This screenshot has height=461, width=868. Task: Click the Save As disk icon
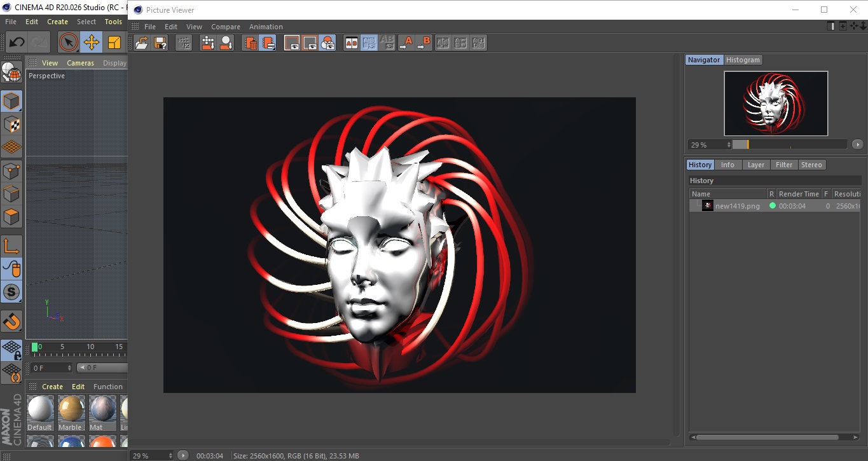(x=160, y=43)
